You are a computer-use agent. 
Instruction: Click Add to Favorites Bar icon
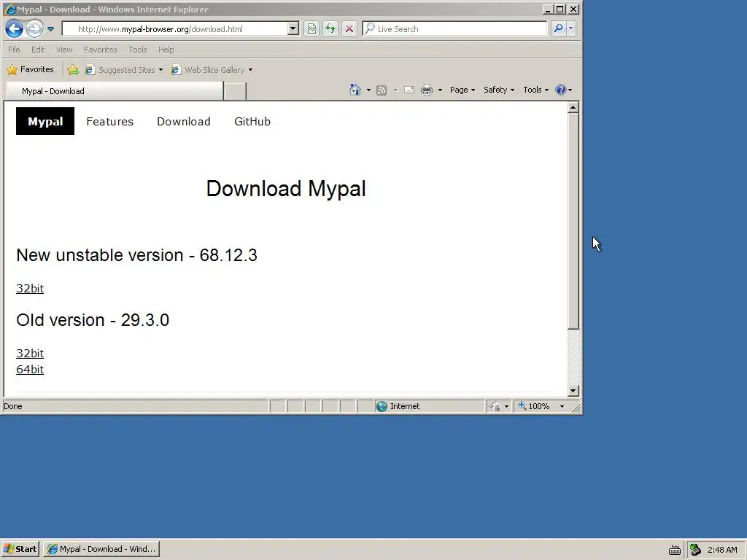pyautogui.click(x=73, y=70)
